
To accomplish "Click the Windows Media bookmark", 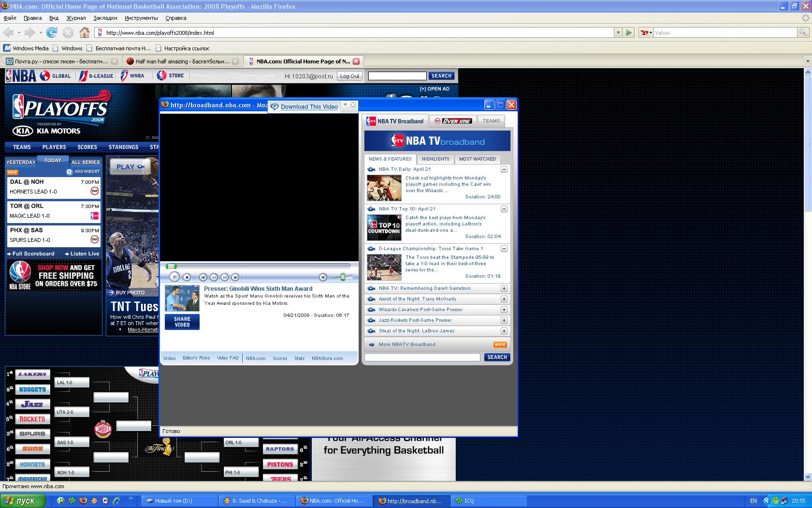I will pyautogui.click(x=26, y=48).
